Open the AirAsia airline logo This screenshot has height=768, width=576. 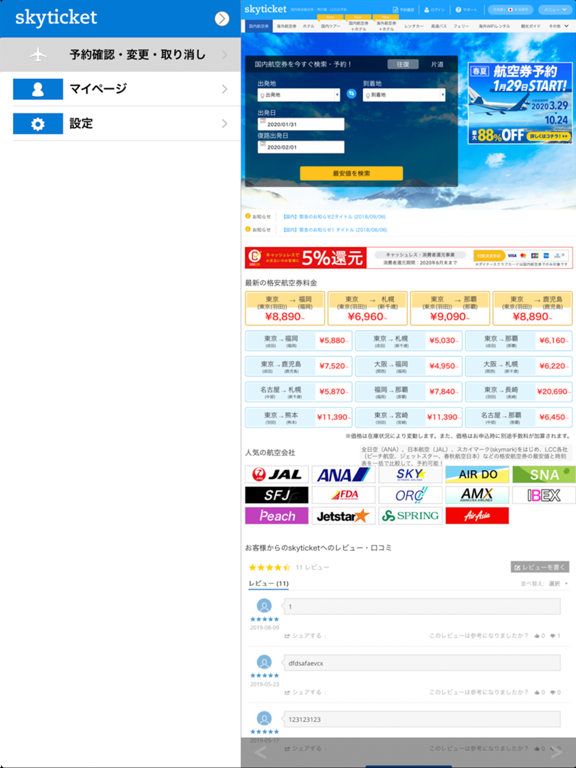pyautogui.click(x=477, y=515)
